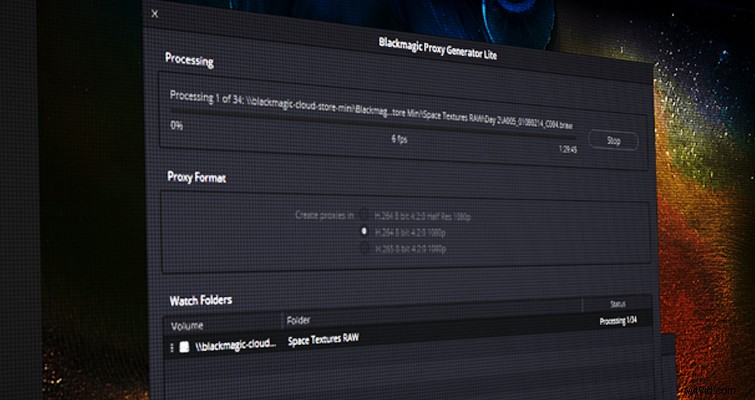Click the Blackmagic Proxy Generator Lite title
Image resolution: width=755 pixels, height=400 pixels.
pyautogui.click(x=438, y=48)
